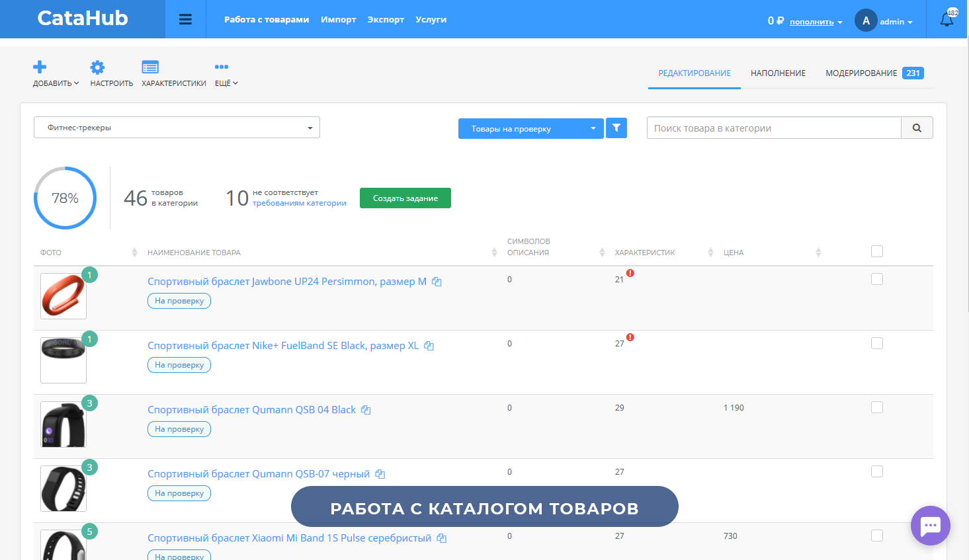Click the 231 moderation count badge
The height and width of the screenshot is (560, 969).
[913, 73]
